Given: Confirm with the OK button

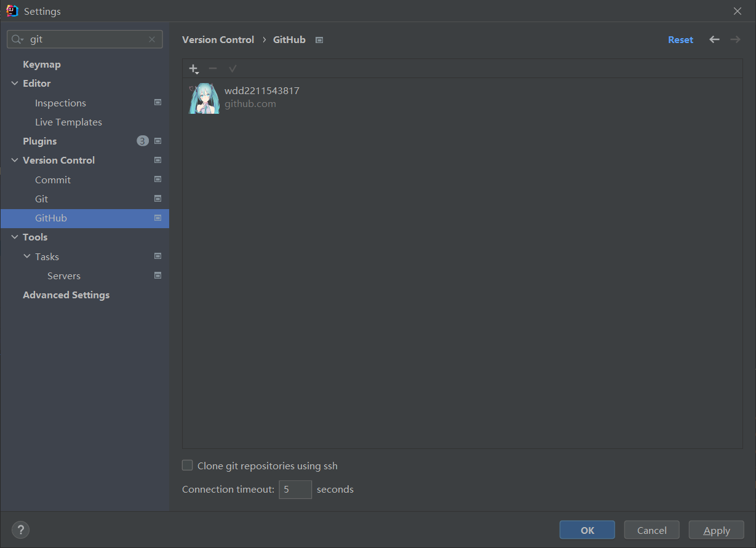Looking at the screenshot, I should point(587,530).
